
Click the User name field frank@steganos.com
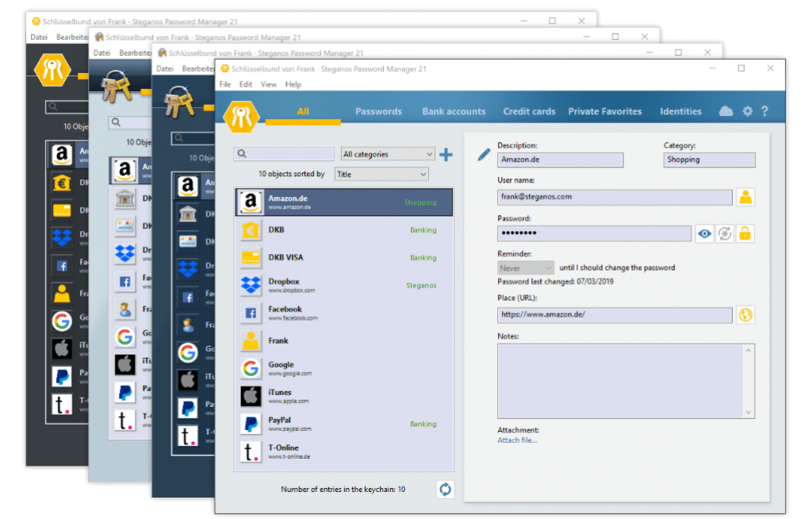[615, 197]
